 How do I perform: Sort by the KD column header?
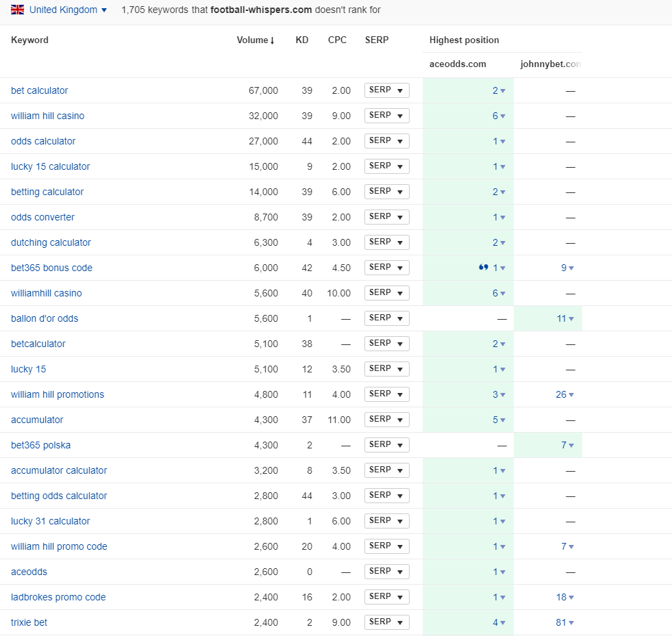(301, 40)
